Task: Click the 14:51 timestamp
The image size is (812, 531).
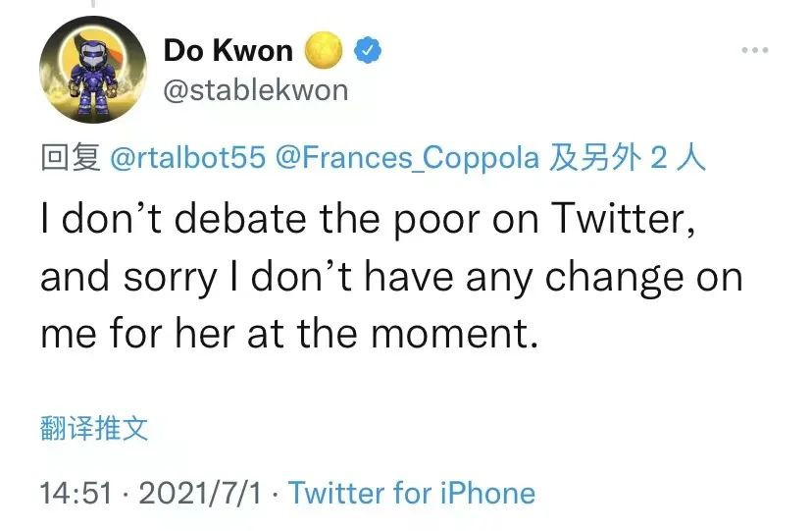Action: tap(76, 493)
